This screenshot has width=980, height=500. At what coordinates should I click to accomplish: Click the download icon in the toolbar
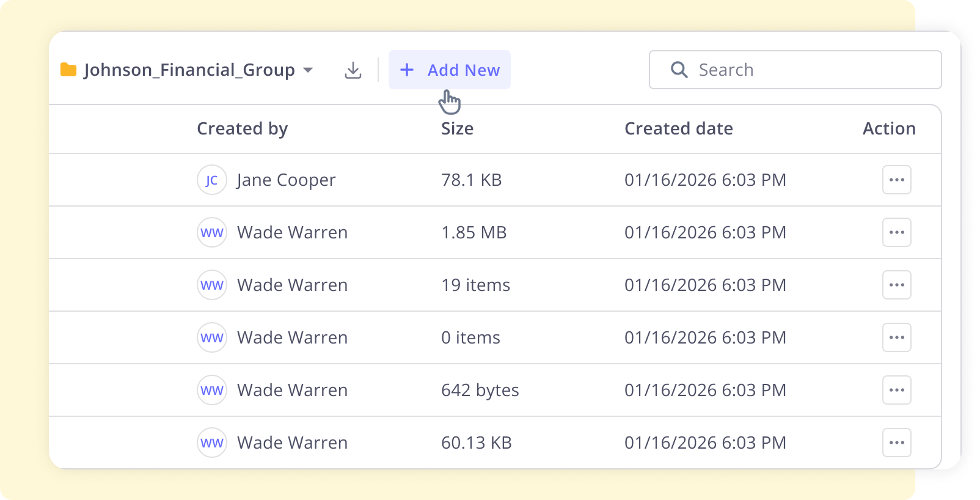353,70
